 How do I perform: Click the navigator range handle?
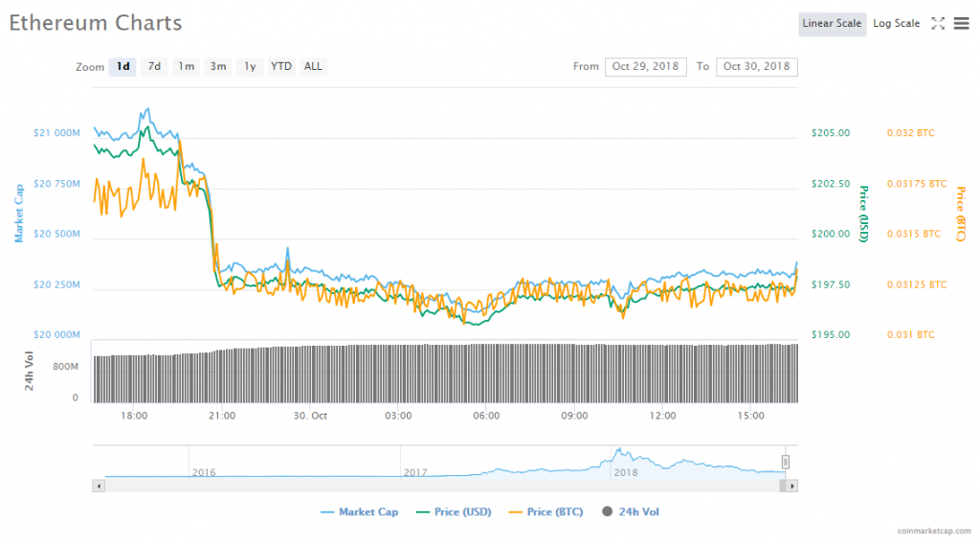[x=785, y=462]
